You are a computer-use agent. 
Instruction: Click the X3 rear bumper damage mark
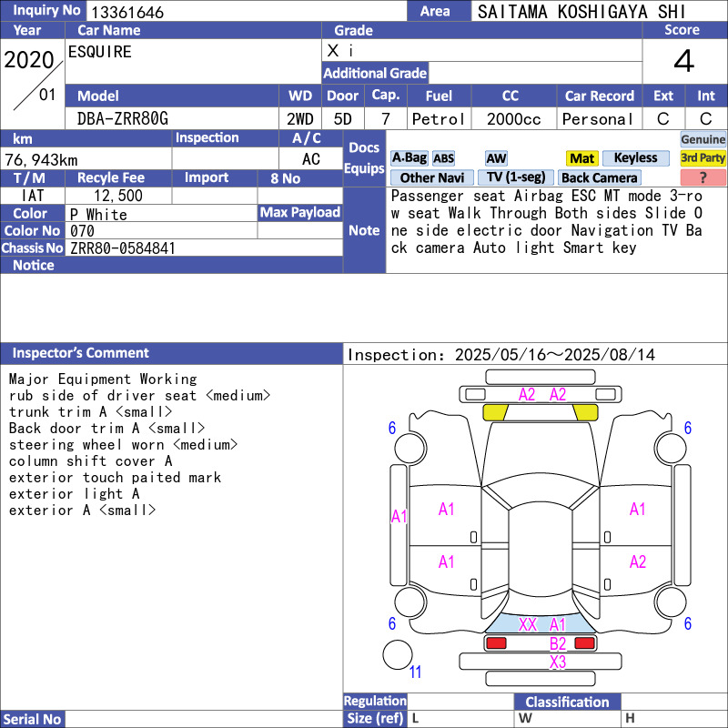point(558,662)
